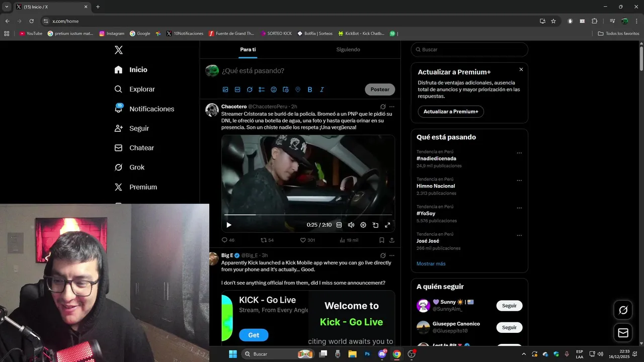Screen dimensions: 644x362
Task: Play the Chacotero video
Action: tap(229, 225)
